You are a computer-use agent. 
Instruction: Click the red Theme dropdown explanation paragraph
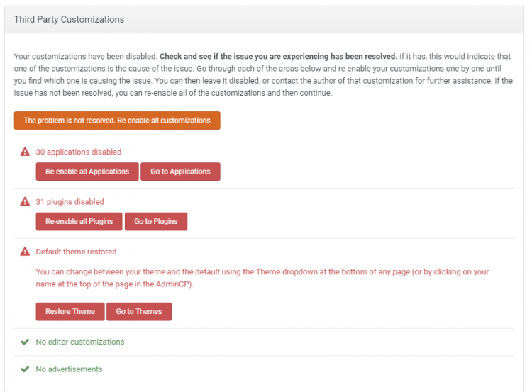click(x=262, y=278)
